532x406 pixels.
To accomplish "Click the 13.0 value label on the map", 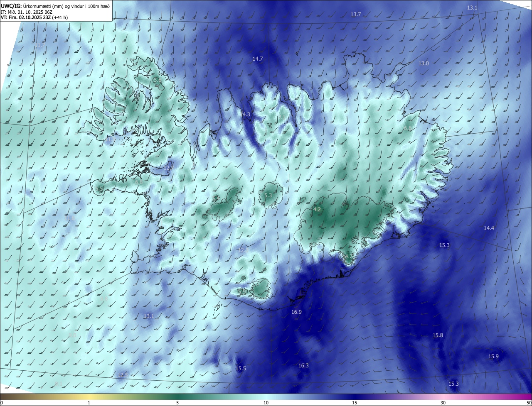I will 424,64.
